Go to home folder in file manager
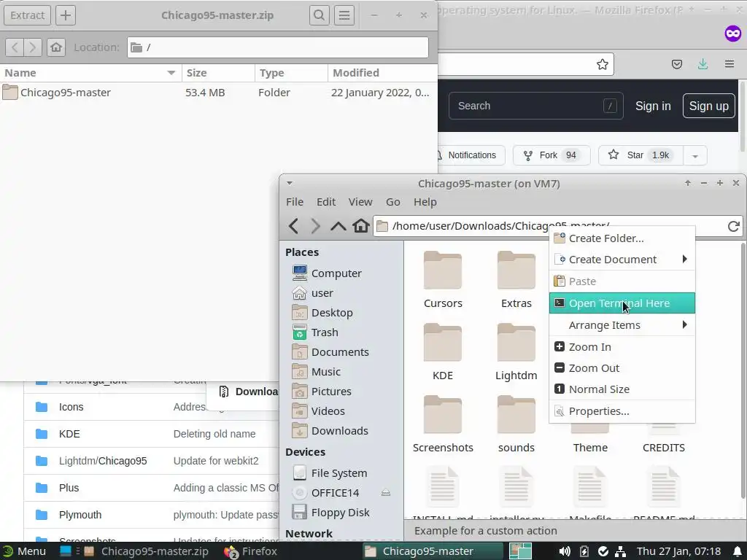The image size is (747, 560). [x=360, y=226]
